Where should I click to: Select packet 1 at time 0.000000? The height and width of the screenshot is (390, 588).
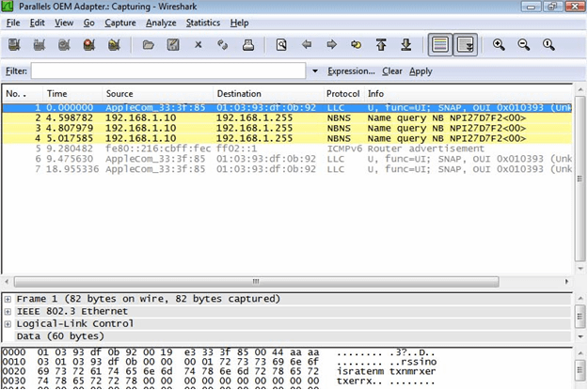point(287,108)
